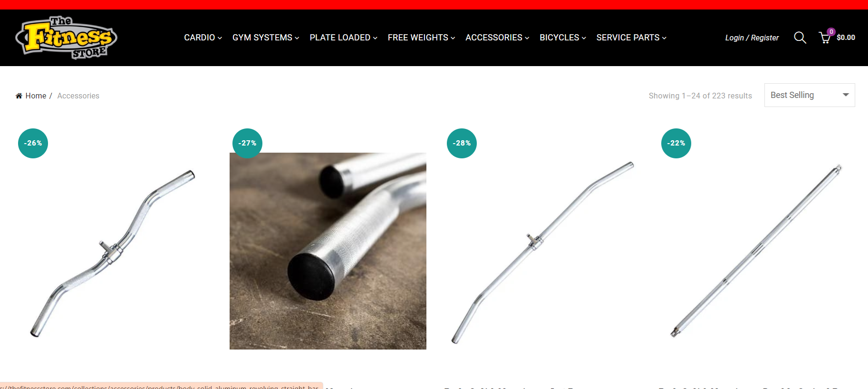This screenshot has height=389, width=868.
Task: Click the -22% discount badge
Action: (x=676, y=143)
